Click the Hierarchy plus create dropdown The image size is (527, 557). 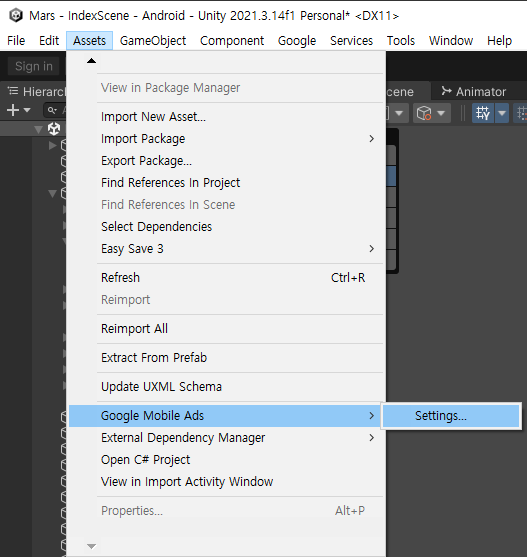[x=18, y=110]
